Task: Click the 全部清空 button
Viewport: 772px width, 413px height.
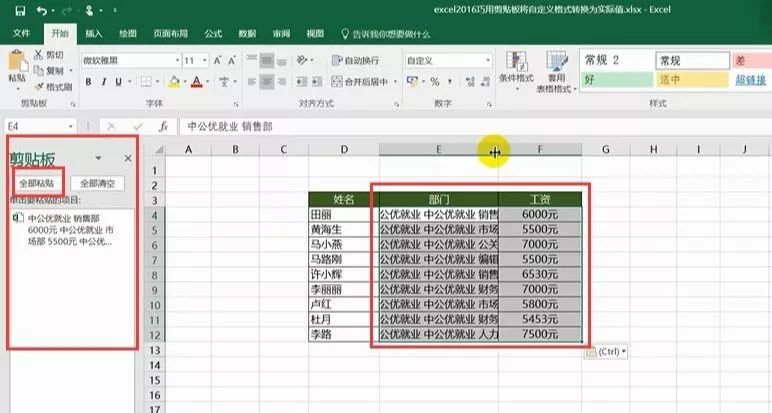Action: tap(101, 183)
